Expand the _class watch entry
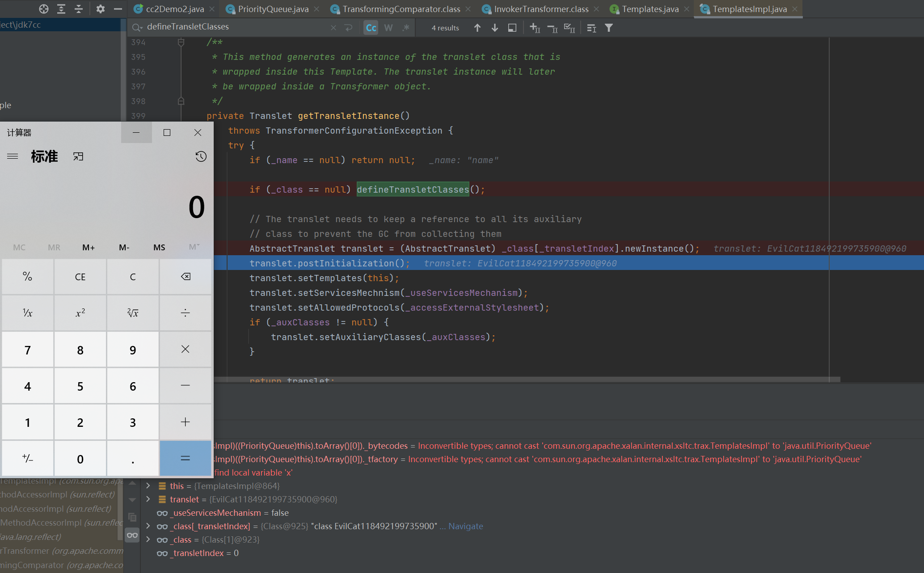This screenshot has width=924, height=573. 148,539
